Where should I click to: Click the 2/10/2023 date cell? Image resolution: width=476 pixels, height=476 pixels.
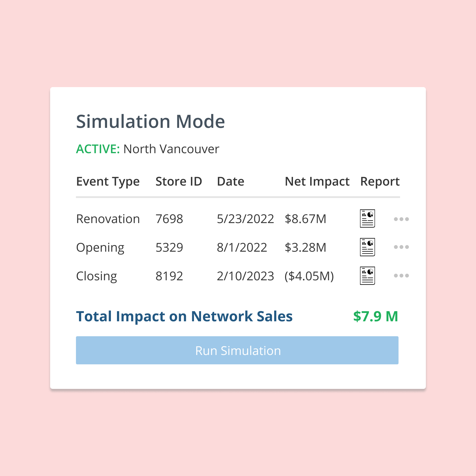coord(245,276)
